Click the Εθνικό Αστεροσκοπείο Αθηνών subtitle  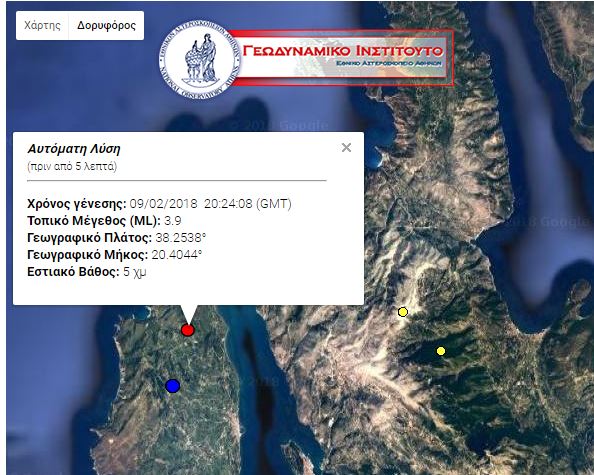pos(389,64)
